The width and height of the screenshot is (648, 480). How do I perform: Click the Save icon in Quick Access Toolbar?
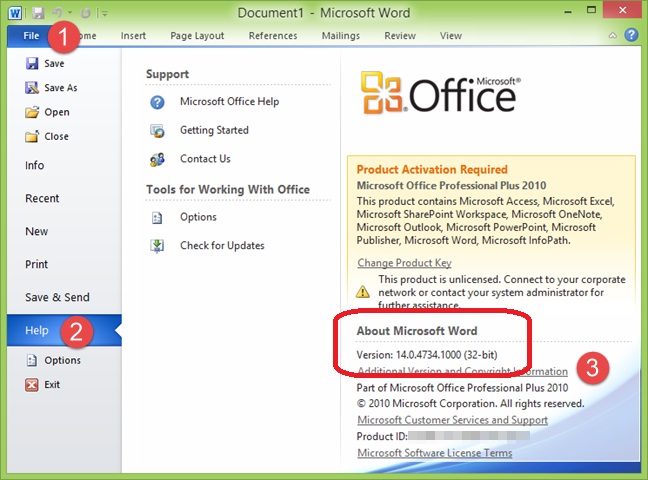click(38, 13)
